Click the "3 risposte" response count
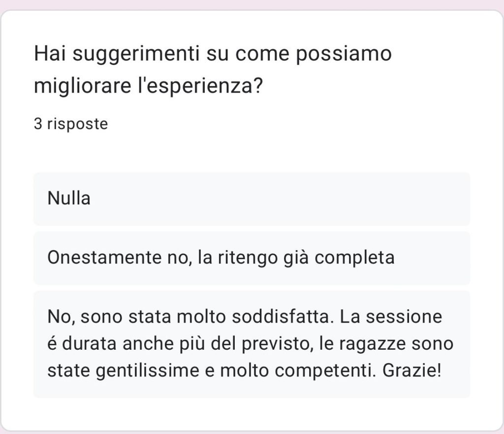 tap(70, 124)
